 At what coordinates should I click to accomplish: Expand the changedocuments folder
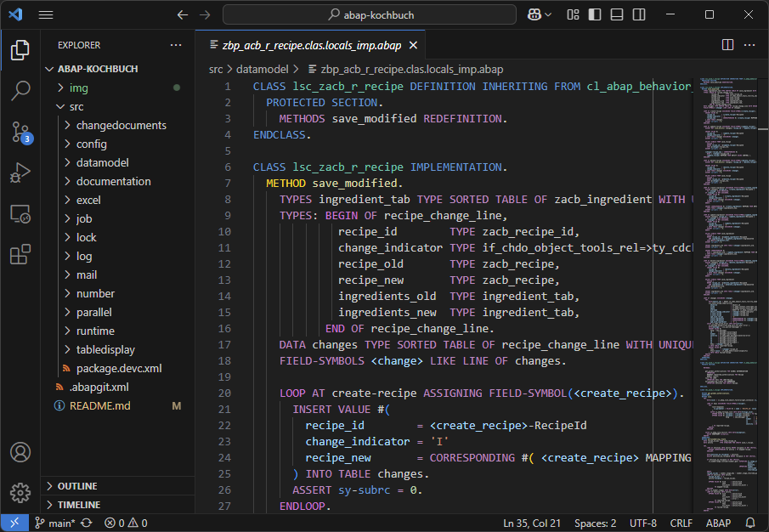[119, 125]
